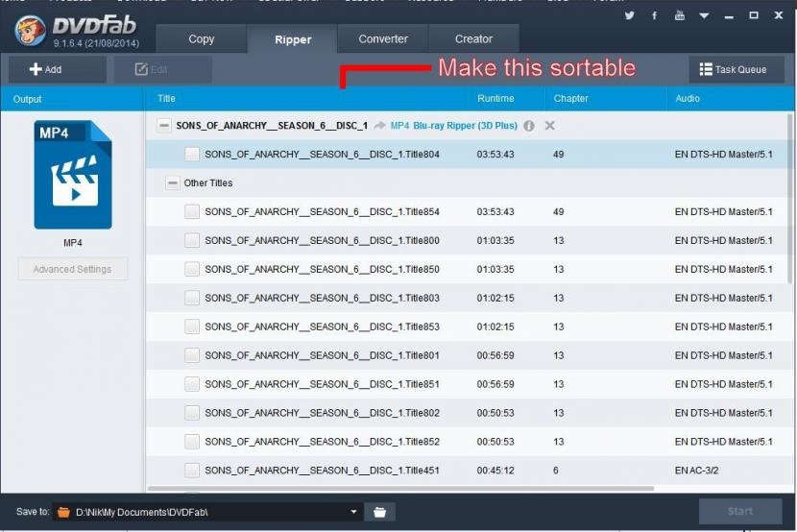The height and width of the screenshot is (532, 797).
Task: Click the info icon beside ripper profile
Action: [x=529, y=126]
